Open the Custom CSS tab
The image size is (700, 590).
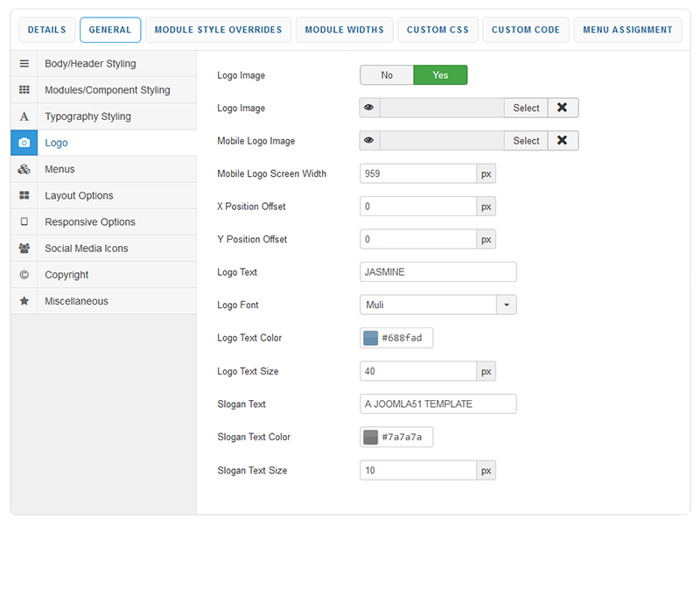pyautogui.click(x=437, y=30)
